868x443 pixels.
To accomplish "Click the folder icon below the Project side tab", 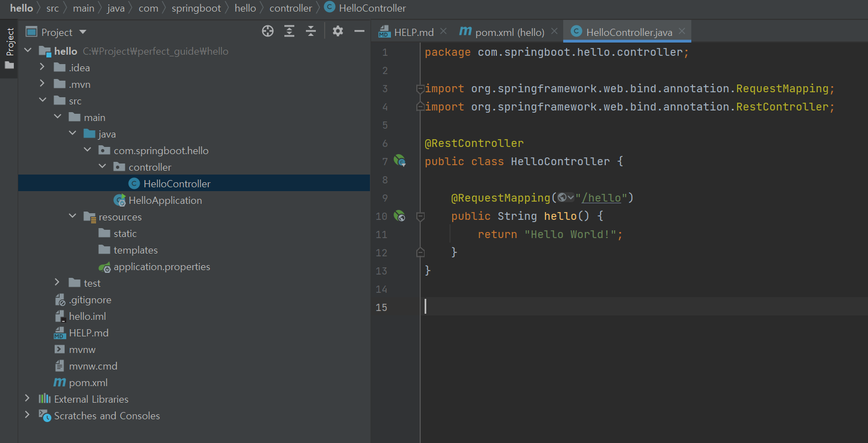I will (9, 65).
